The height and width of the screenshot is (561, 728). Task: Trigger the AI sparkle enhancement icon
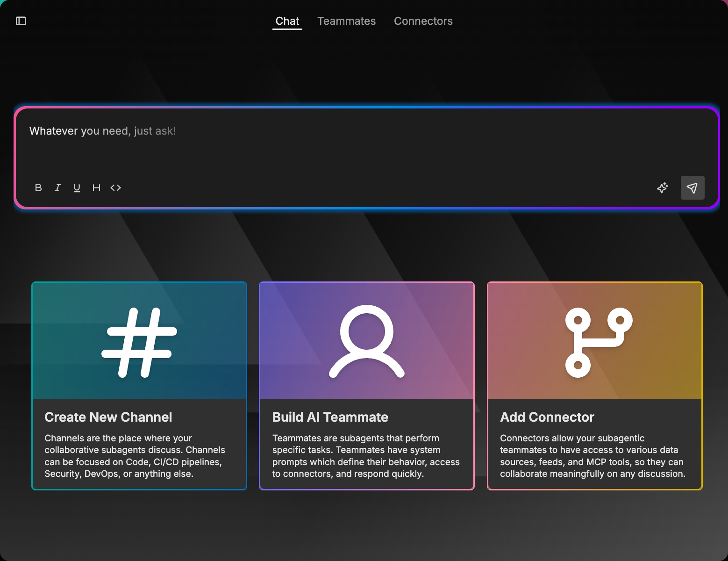(x=662, y=187)
